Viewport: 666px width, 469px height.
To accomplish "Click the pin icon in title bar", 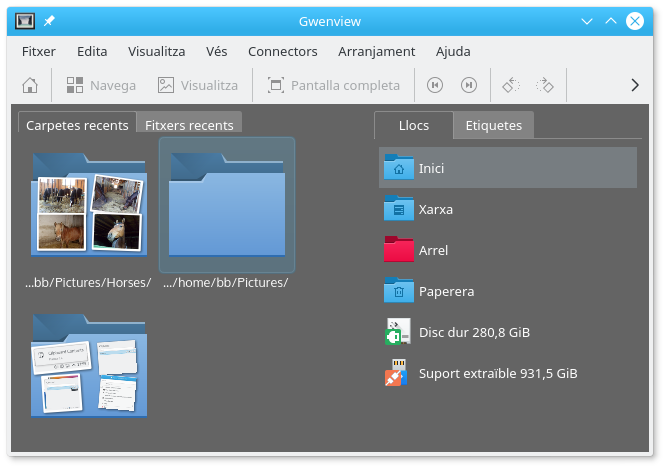I will click(x=50, y=21).
